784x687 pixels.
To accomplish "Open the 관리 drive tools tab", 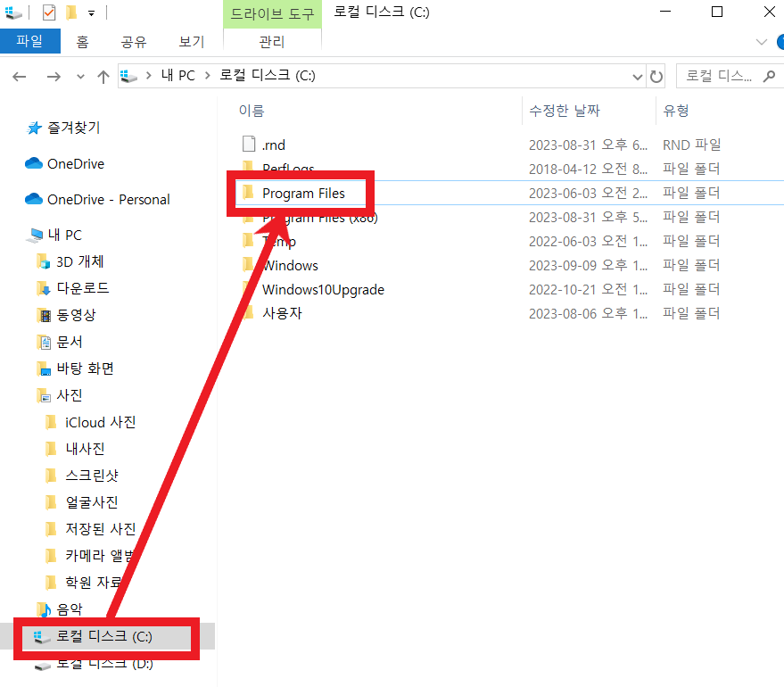I will 272,42.
